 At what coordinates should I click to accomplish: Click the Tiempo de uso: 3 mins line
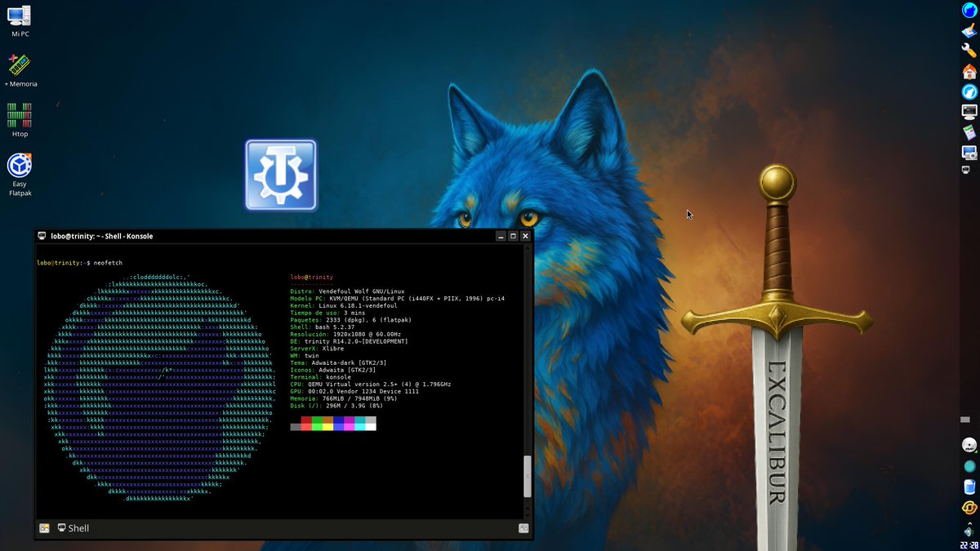pos(327,313)
